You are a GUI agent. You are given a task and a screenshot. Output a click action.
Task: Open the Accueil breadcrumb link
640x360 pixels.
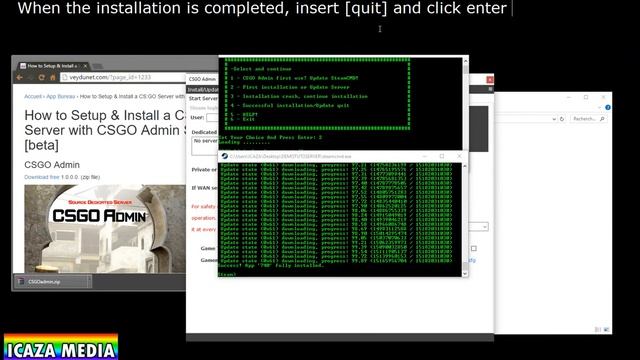tap(33, 96)
